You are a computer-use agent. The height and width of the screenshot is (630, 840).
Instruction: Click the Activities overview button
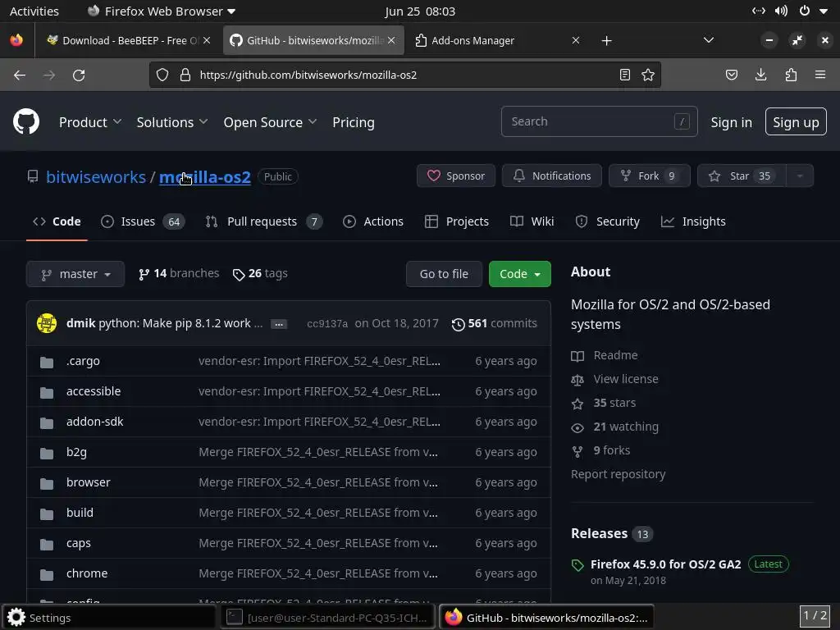coord(34,11)
